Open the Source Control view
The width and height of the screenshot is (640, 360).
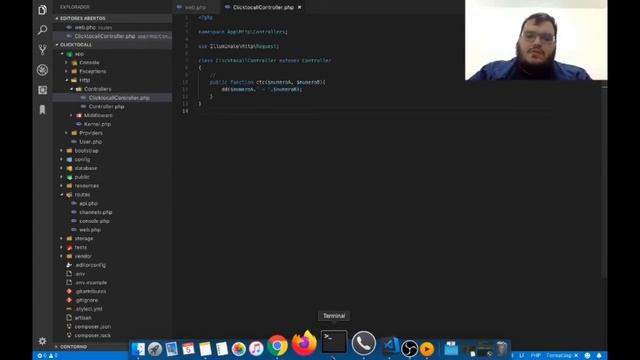tap(42, 50)
